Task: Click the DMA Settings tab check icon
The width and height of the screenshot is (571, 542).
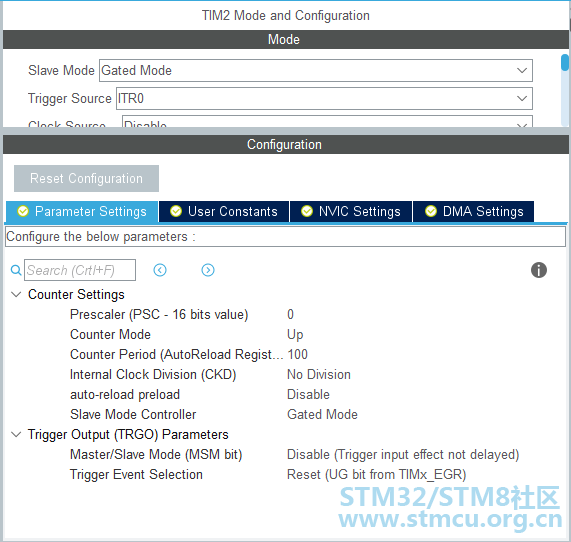Action: (431, 211)
